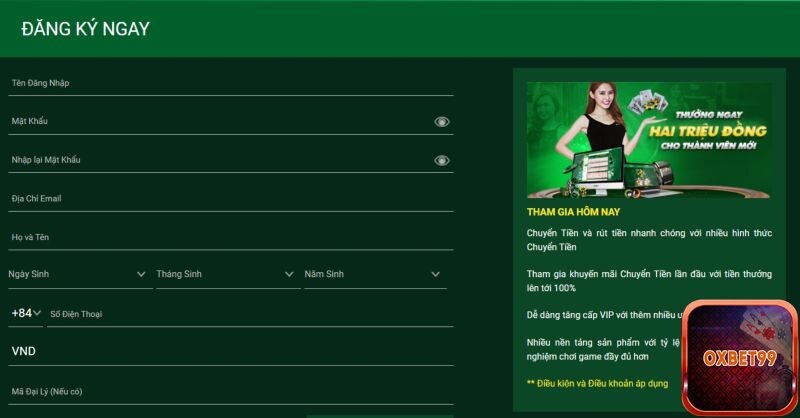Click the Dễ dàng tăng cấp VIP text
This screenshot has width=800, height=418.
(600, 314)
